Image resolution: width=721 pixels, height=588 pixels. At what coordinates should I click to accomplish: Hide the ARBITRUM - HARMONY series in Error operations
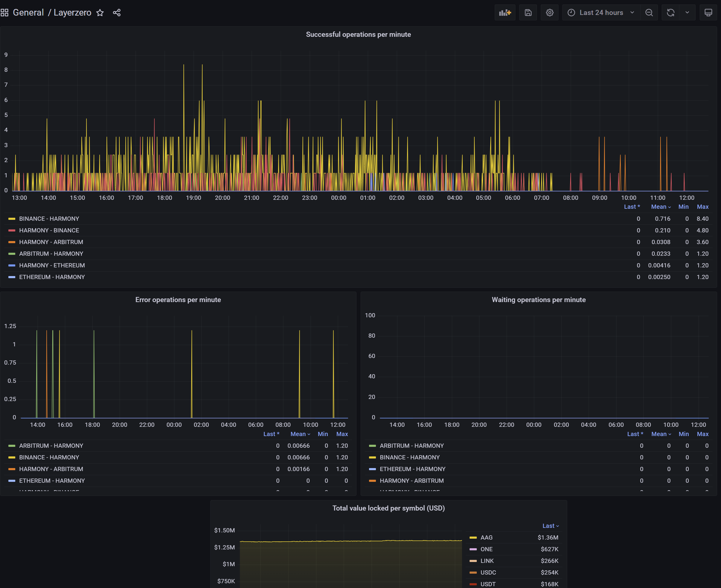[51, 445]
